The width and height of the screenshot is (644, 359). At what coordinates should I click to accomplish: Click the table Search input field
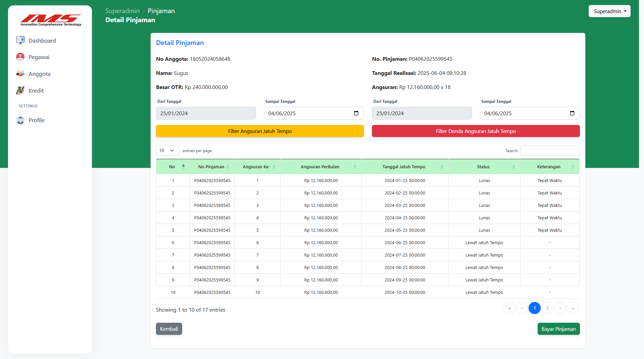(x=550, y=150)
